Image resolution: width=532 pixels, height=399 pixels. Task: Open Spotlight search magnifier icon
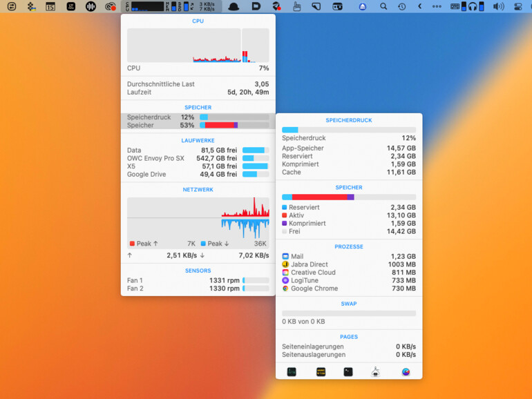(x=383, y=6)
